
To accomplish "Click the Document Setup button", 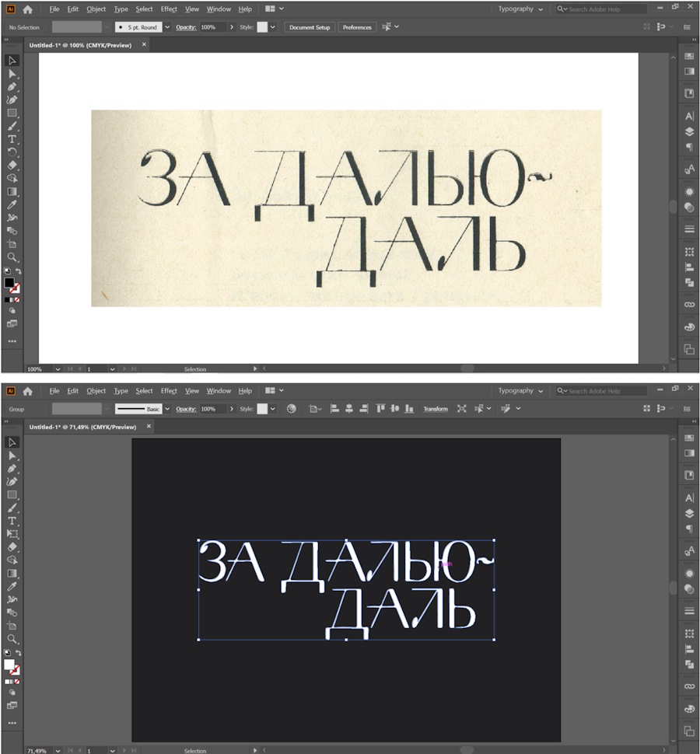I will coord(309,27).
